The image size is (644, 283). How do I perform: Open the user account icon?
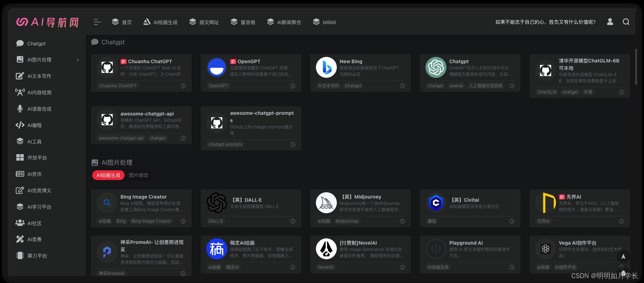pos(610,22)
